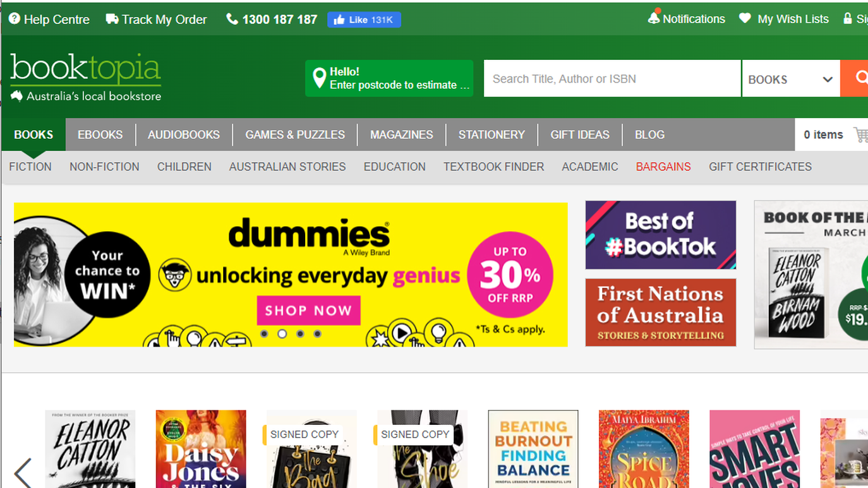Click the Your chance to WIN circle
This screenshot has width=868, height=488.
click(107, 275)
